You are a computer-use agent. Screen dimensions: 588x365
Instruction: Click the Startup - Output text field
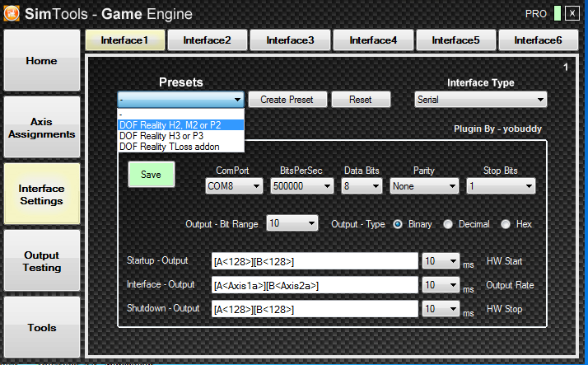click(315, 261)
